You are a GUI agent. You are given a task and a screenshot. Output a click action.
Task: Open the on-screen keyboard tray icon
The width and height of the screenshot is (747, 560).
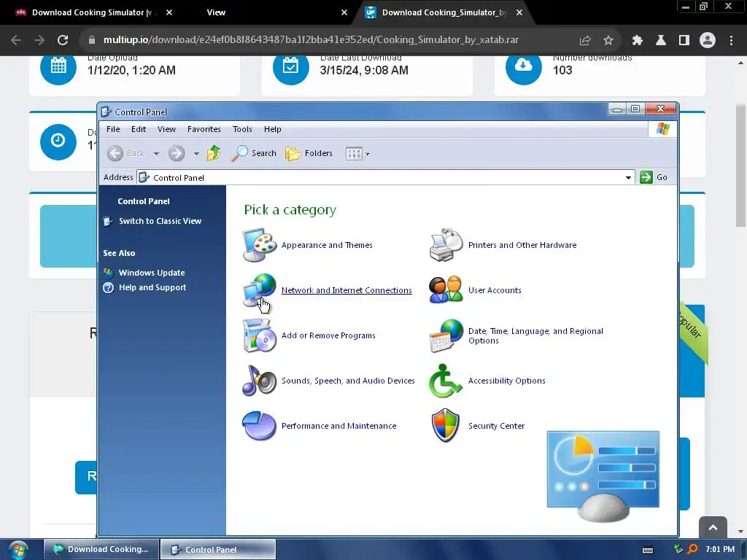tap(648, 550)
